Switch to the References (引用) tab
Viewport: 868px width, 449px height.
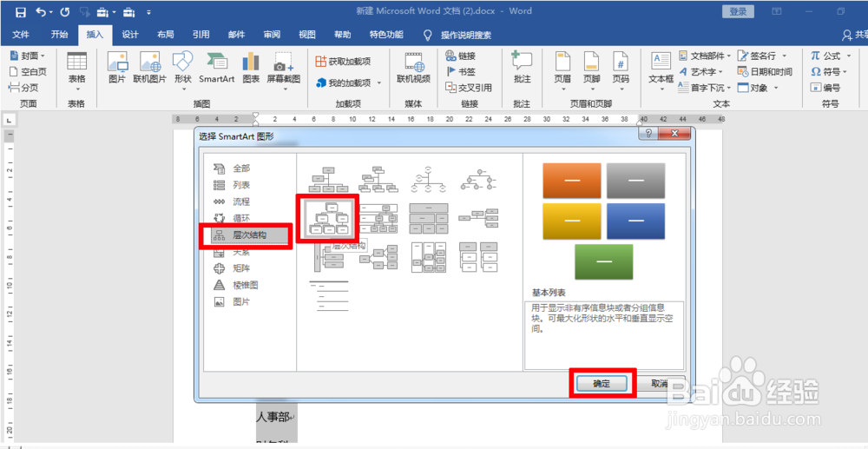[x=201, y=35]
